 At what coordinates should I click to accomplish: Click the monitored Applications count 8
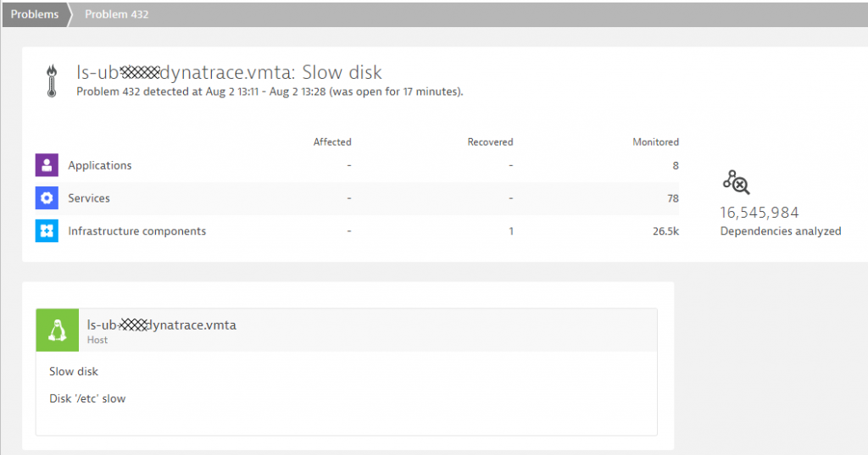676,165
